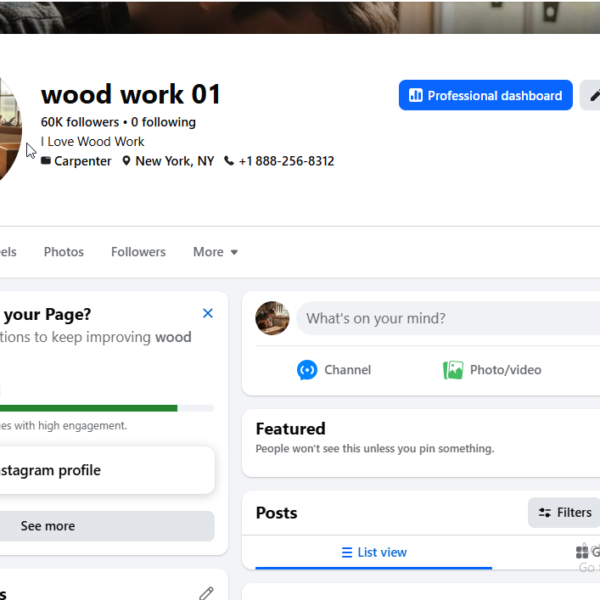Switch to List view tab
This screenshot has width=600, height=600.
pos(373,552)
